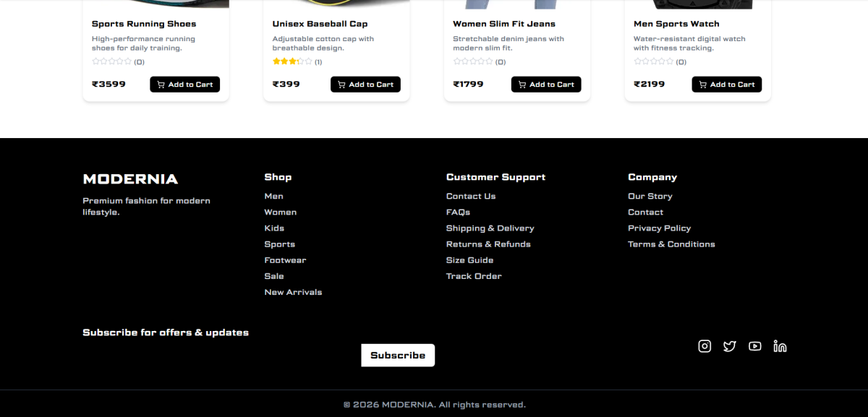The height and width of the screenshot is (417, 868).
Task: Add Women Slim Fit Jeans to cart
Action: (x=546, y=85)
